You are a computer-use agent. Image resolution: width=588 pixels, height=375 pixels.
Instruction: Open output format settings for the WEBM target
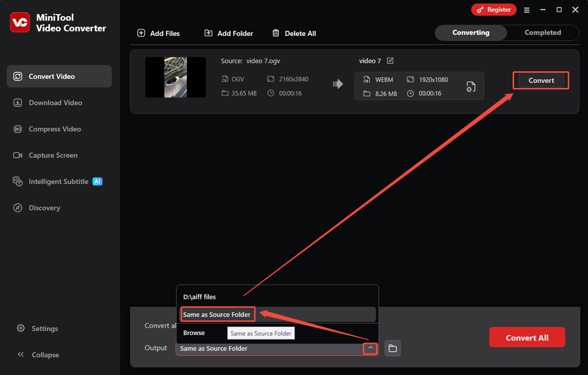(471, 86)
